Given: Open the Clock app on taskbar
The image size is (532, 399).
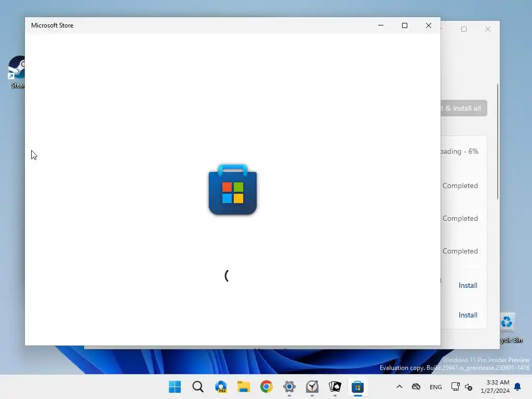Looking at the screenshot, I should coord(312,387).
